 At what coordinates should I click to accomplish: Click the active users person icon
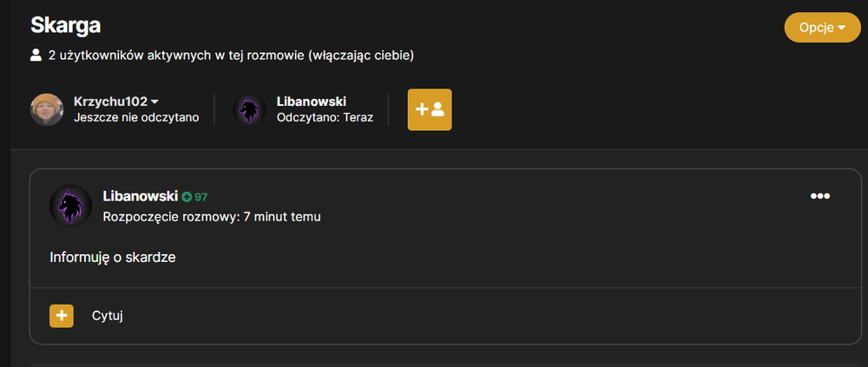pos(36,56)
